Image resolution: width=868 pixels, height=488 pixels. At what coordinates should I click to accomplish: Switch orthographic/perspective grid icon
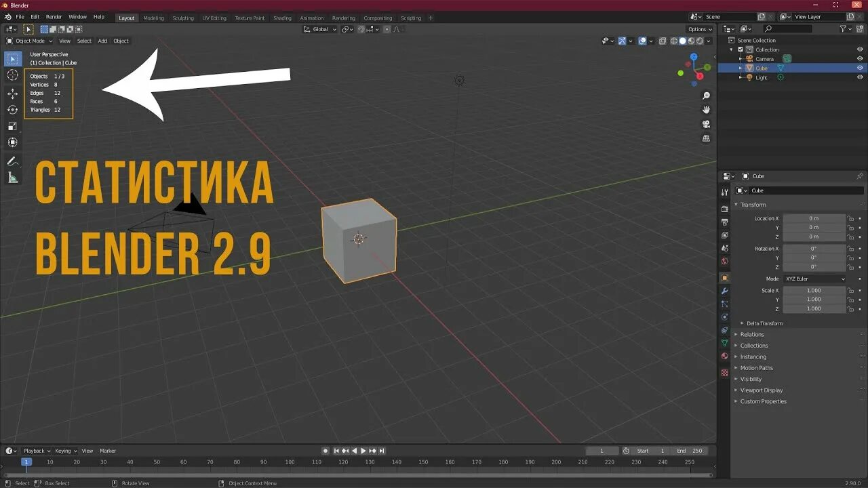tap(706, 138)
